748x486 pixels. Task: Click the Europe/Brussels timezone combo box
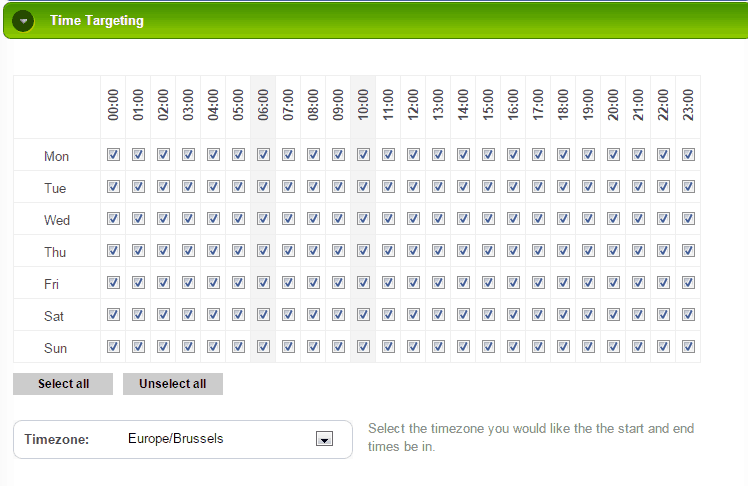(x=183, y=439)
